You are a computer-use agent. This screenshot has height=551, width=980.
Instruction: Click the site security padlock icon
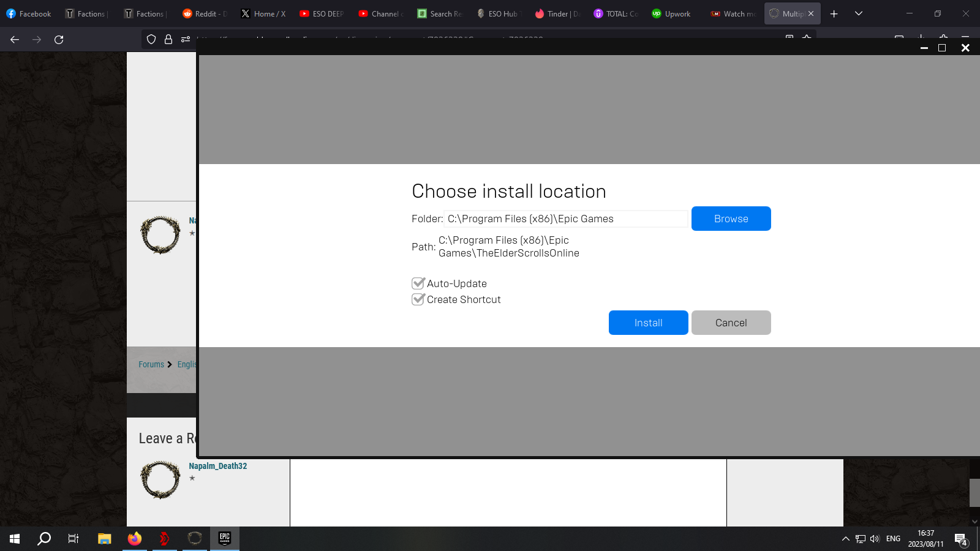pos(168,39)
